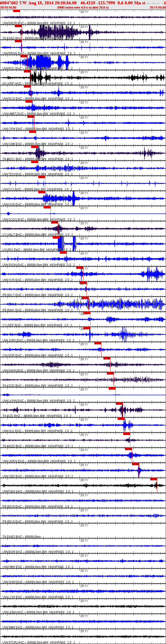166x644 pixels.
Task: Click the pick marker on TA I02D trace
Action: point(119,404)
